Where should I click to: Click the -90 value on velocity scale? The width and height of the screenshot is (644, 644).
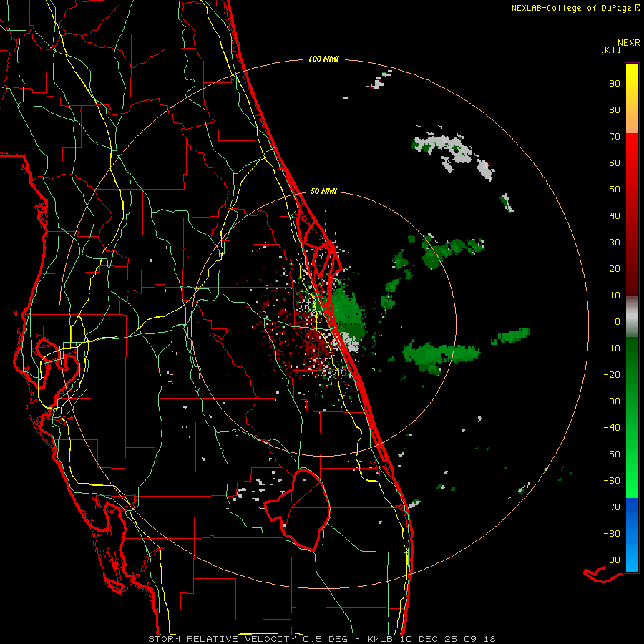(612, 560)
